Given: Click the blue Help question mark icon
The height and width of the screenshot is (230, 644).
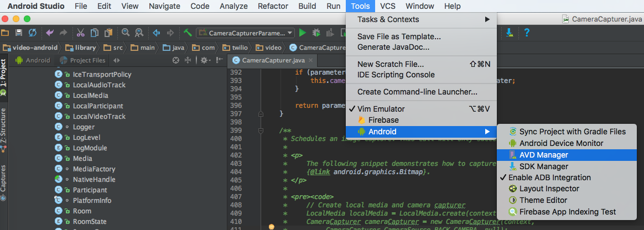Looking at the screenshot, I should (527, 33).
